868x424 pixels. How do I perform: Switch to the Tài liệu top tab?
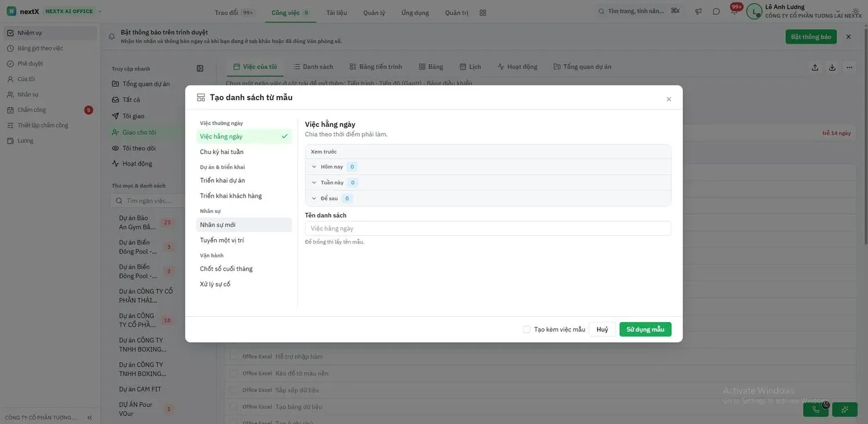click(337, 12)
